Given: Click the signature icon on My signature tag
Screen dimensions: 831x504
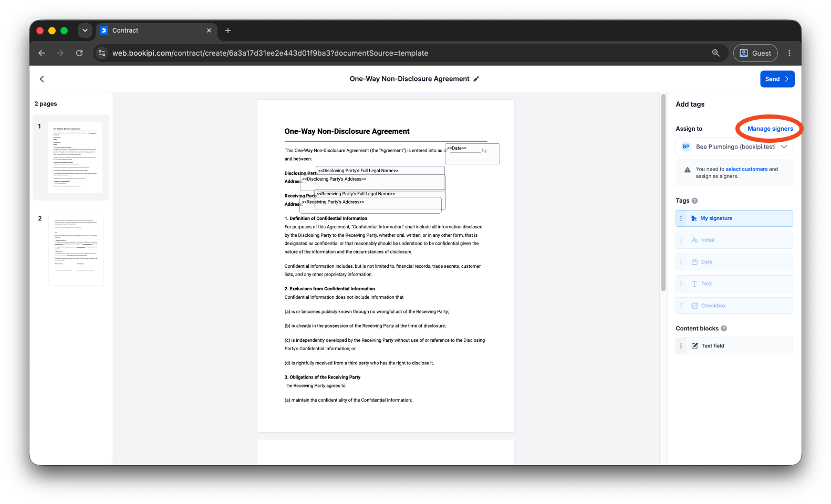Looking at the screenshot, I should pos(694,218).
